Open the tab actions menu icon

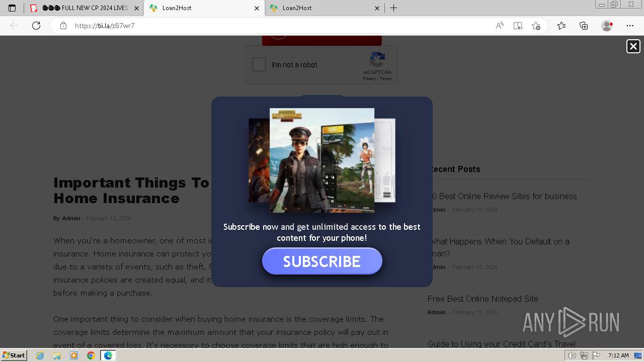click(12, 8)
